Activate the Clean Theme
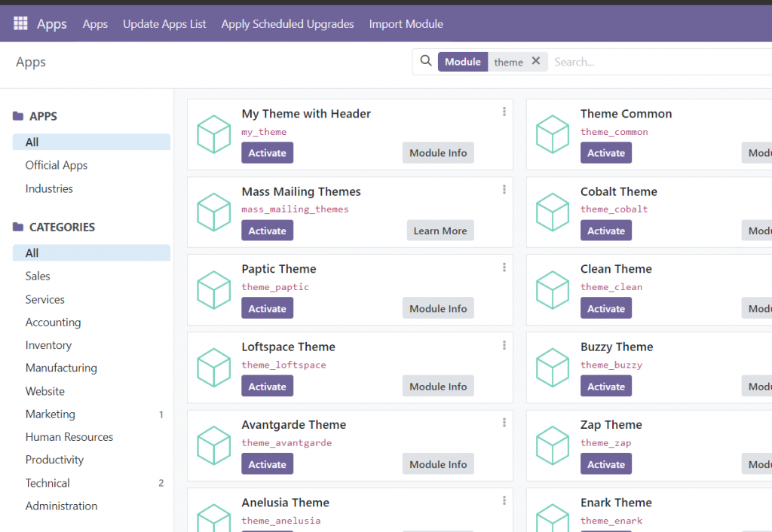 click(x=606, y=308)
